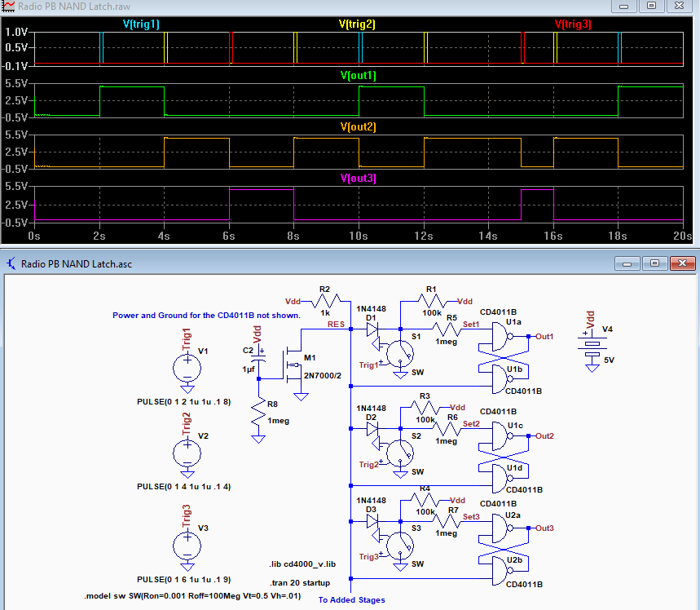Click the 1.0V axis label on trig pane
The width and height of the screenshot is (700, 610).
tap(16, 32)
